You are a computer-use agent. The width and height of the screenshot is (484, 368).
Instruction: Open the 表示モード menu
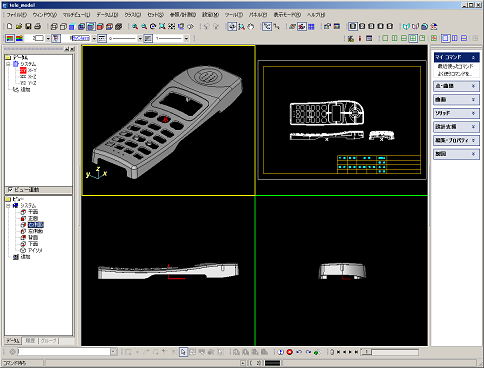tap(287, 15)
